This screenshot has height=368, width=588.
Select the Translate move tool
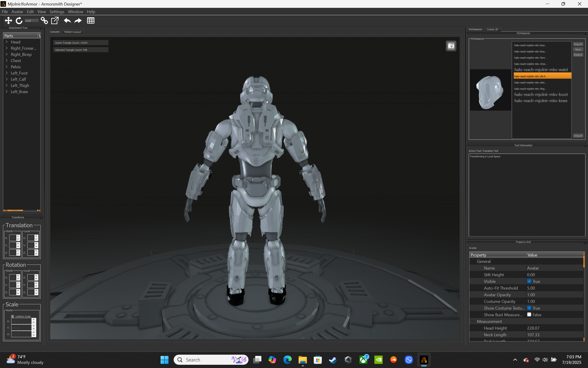8,21
